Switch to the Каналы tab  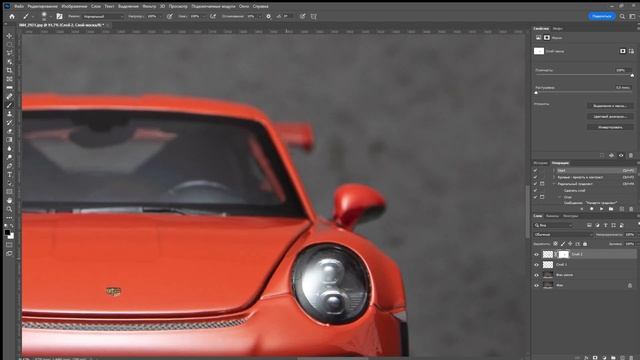tap(553, 216)
